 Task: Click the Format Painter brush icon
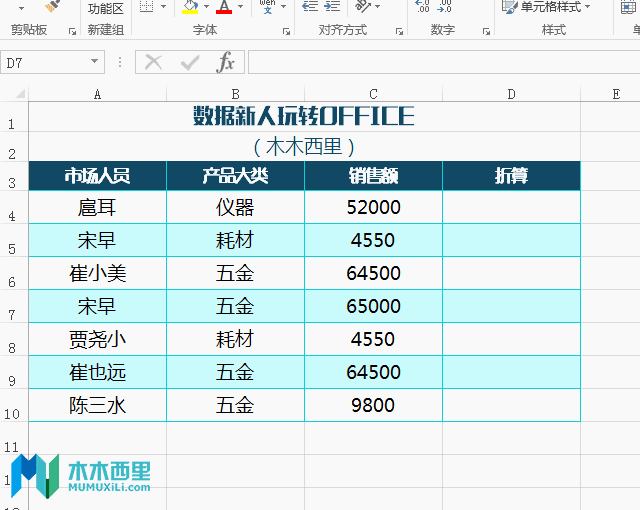(x=52, y=6)
